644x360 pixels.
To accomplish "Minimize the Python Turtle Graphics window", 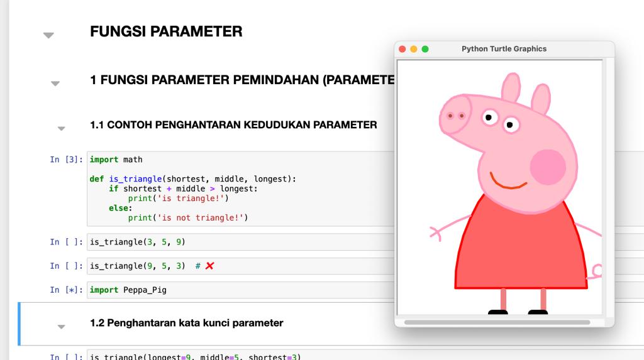I will coord(414,49).
